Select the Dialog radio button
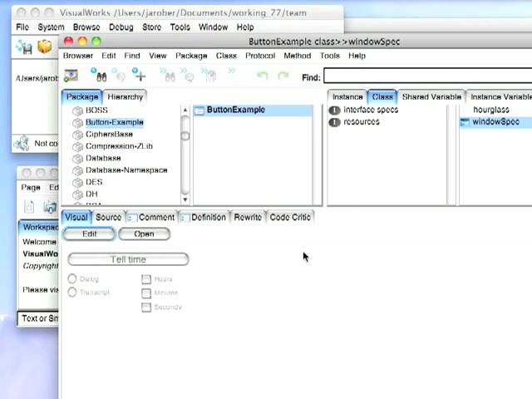The width and height of the screenshot is (532, 399). [x=72, y=279]
